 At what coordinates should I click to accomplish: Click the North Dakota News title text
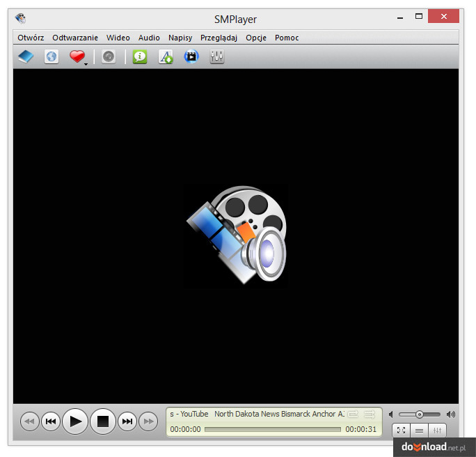[280, 414]
